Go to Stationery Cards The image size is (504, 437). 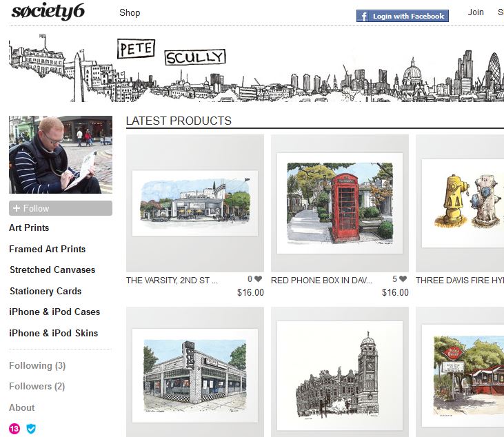[x=46, y=291]
